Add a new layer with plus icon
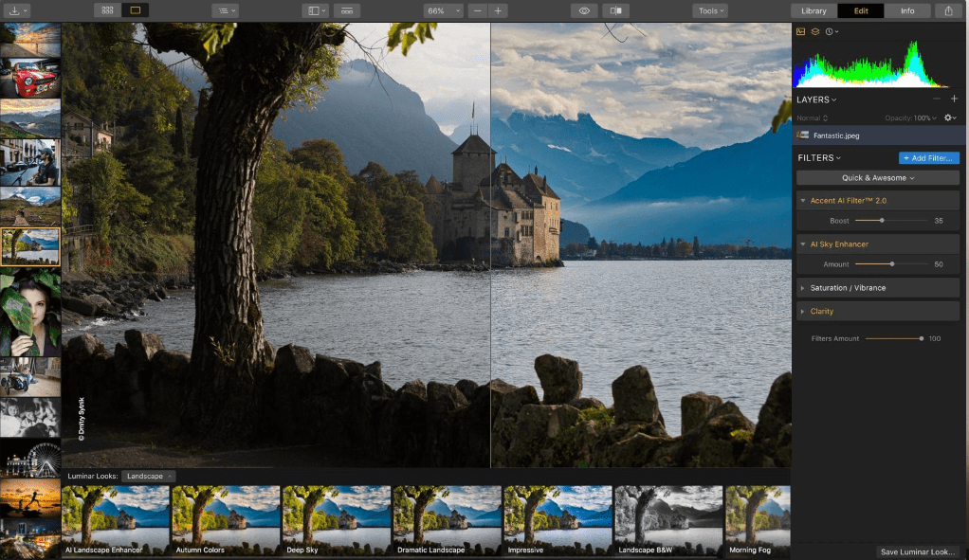 954,99
